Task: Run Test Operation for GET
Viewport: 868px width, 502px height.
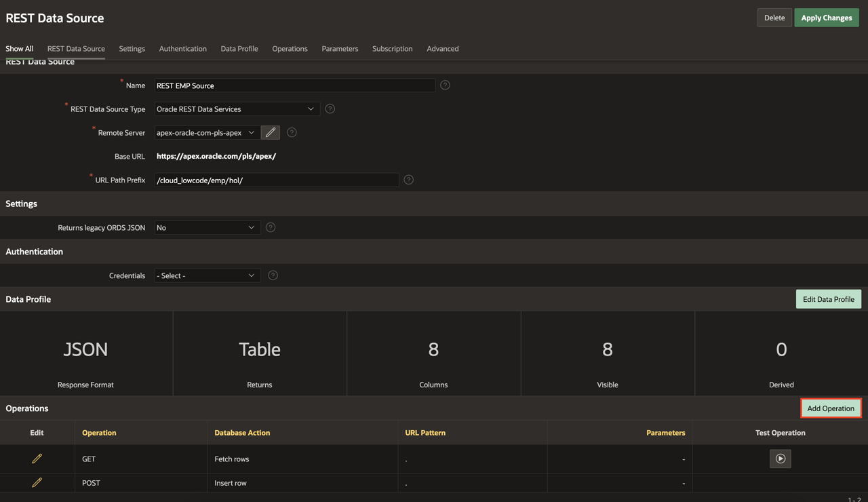Action: point(780,459)
